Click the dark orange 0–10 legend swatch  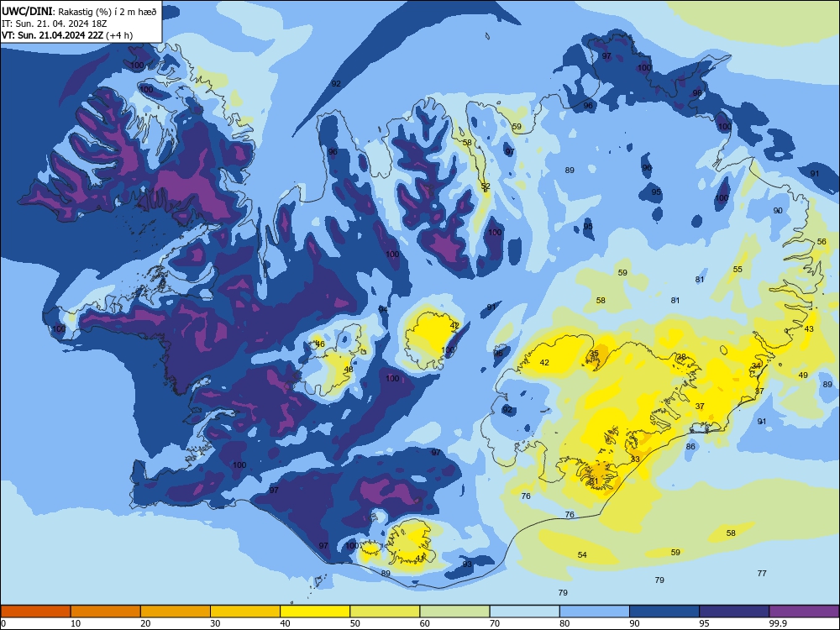pos(35,612)
